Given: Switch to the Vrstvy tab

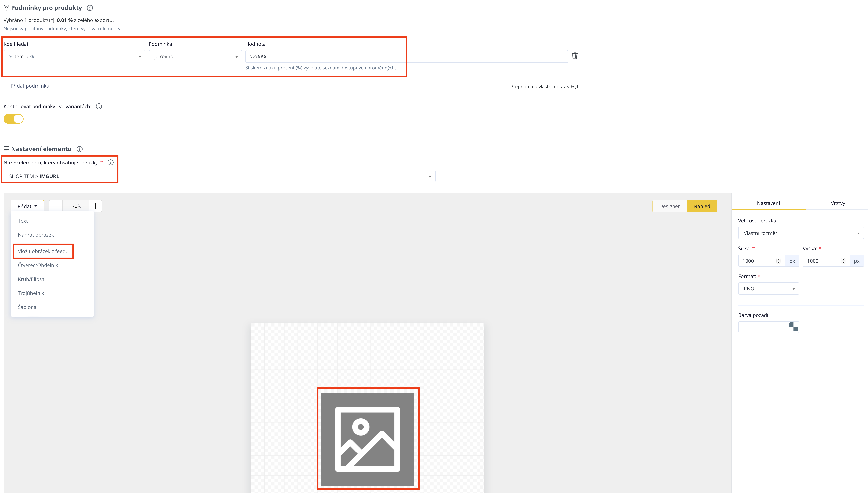Looking at the screenshot, I should [838, 203].
